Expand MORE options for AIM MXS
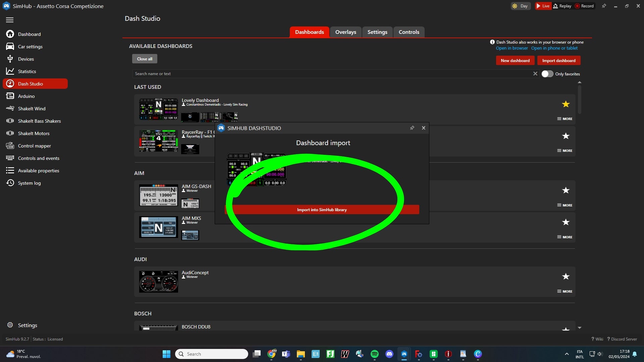The height and width of the screenshot is (362, 644). tap(565, 237)
